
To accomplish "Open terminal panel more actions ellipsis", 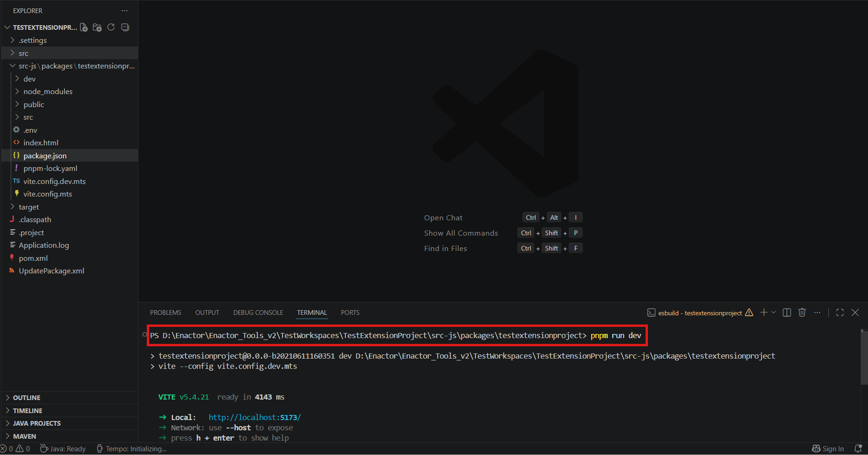I will point(817,312).
